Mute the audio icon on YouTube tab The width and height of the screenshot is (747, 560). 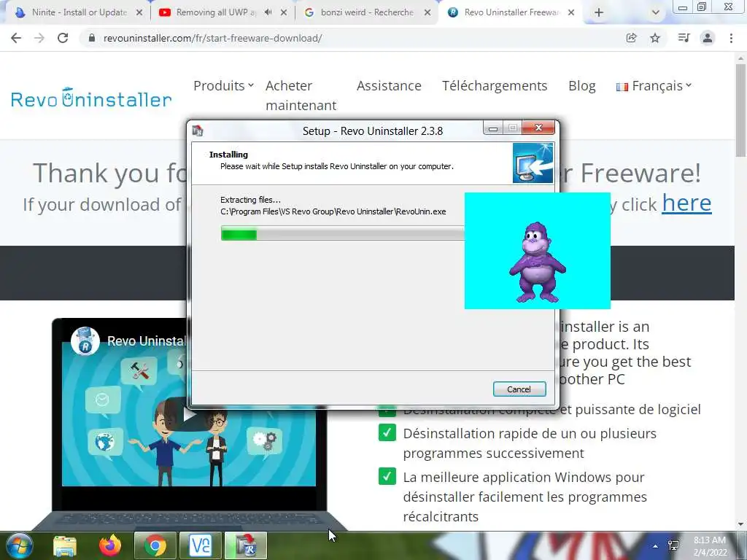(x=268, y=13)
